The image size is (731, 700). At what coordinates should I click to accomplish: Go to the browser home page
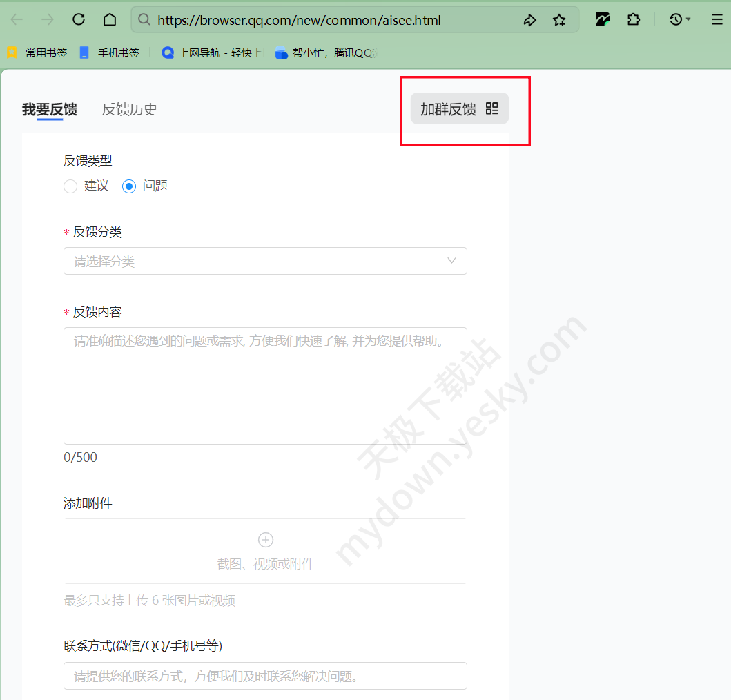(110, 20)
